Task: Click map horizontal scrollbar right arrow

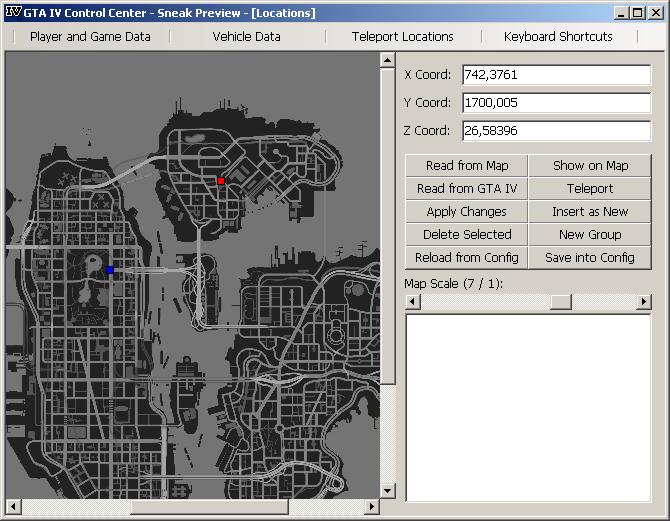Action: (x=372, y=507)
